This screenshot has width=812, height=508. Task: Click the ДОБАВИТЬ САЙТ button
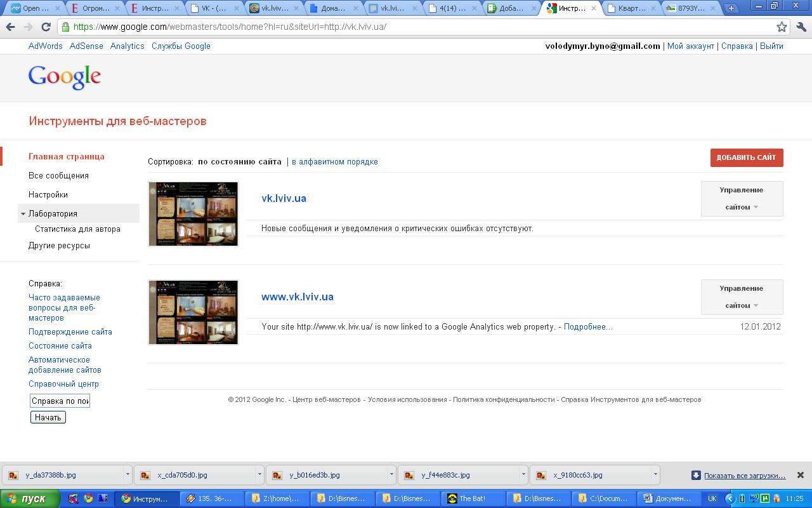[x=747, y=157]
